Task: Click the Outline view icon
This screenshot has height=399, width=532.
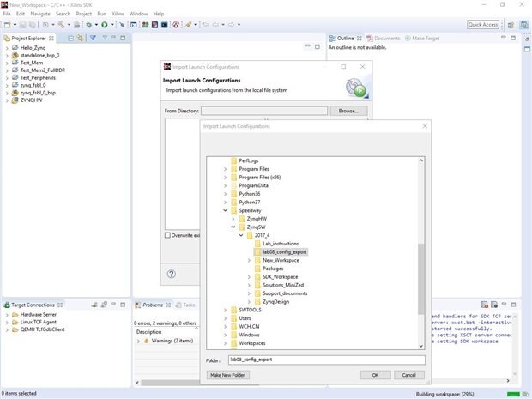Action: (x=333, y=39)
